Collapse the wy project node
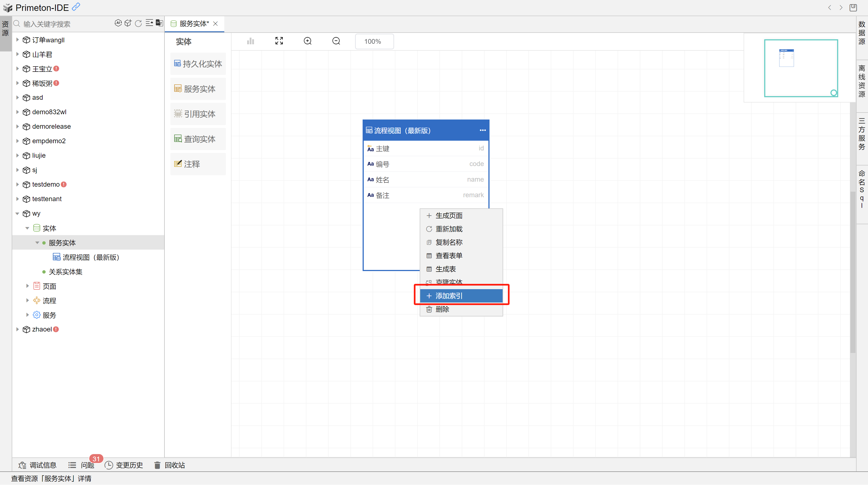The width and height of the screenshot is (868, 485). point(18,213)
